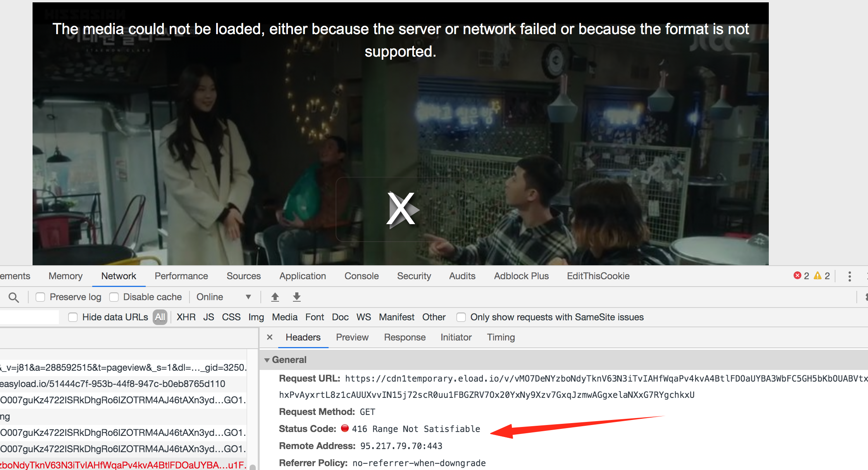The height and width of the screenshot is (470, 868).
Task: Click the network filter text input field
Action: [x=29, y=317]
